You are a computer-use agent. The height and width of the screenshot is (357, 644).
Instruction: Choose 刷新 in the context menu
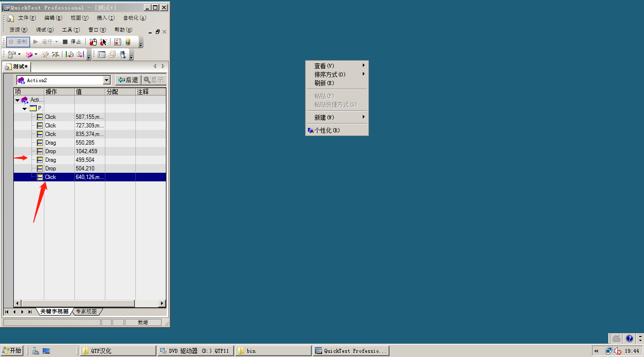pyautogui.click(x=337, y=83)
